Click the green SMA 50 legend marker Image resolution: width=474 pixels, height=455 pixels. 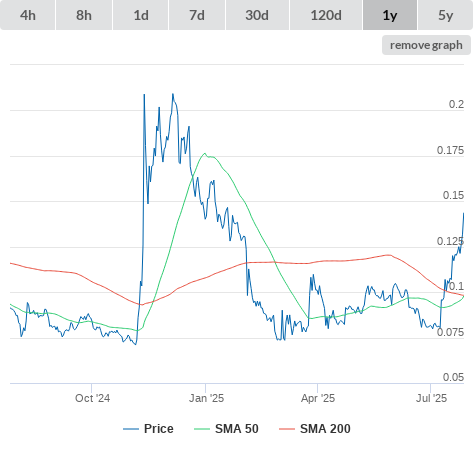(202, 429)
